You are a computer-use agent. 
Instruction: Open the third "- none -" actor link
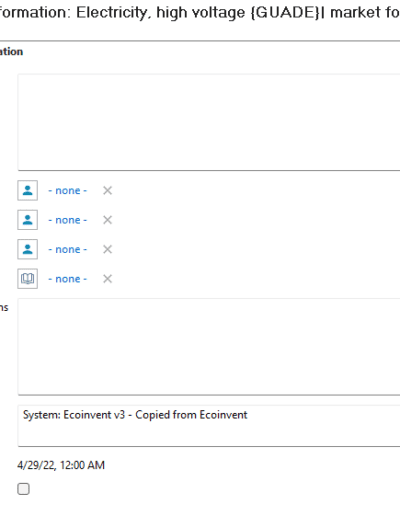pyautogui.click(x=68, y=249)
